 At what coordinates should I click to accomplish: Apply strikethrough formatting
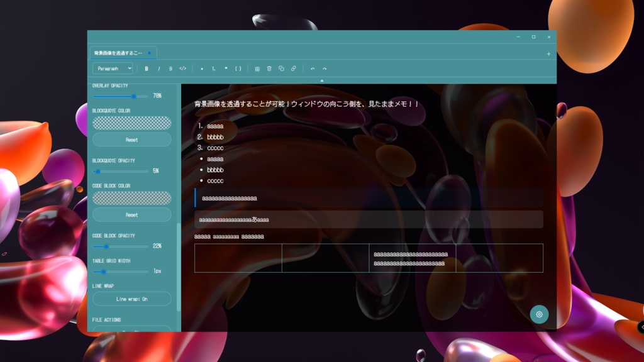click(170, 69)
